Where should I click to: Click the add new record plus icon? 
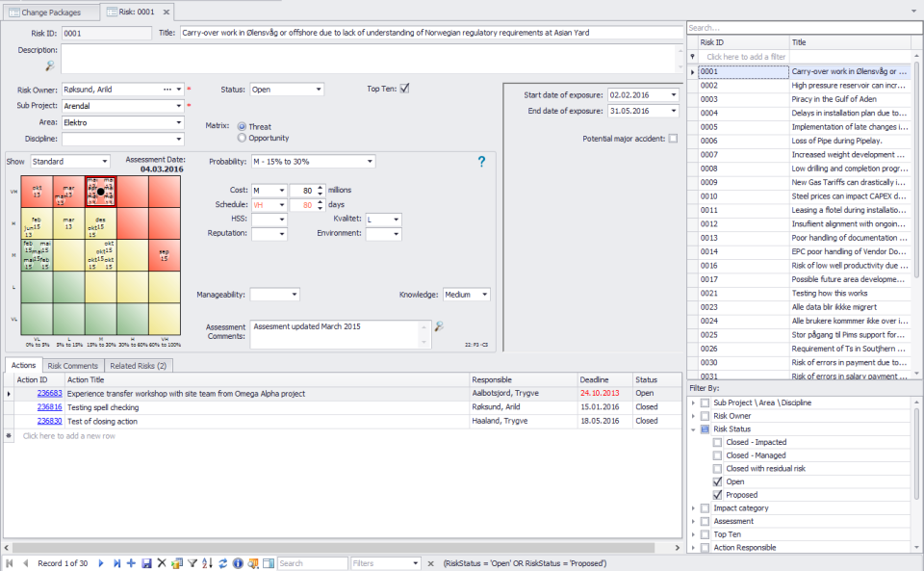pos(131,563)
